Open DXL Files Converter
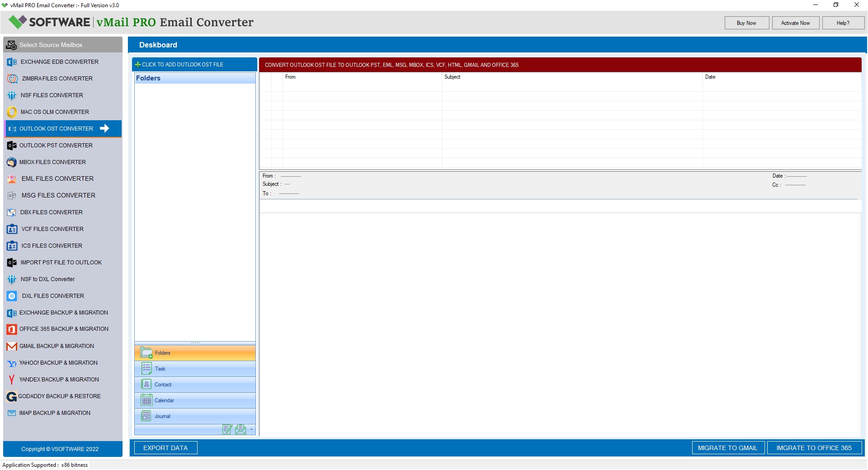868x470 pixels. (x=63, y=296)
